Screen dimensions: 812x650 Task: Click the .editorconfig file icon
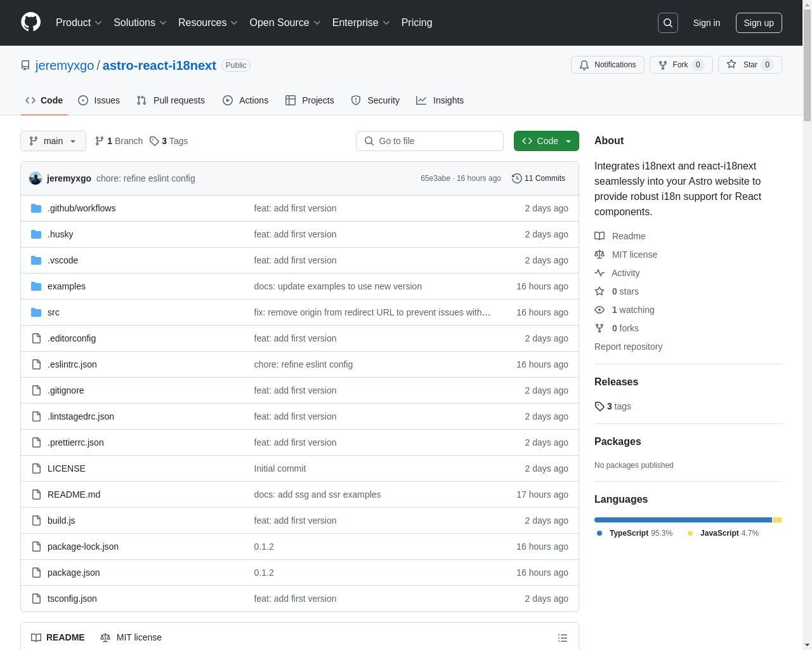coord(36,338)
